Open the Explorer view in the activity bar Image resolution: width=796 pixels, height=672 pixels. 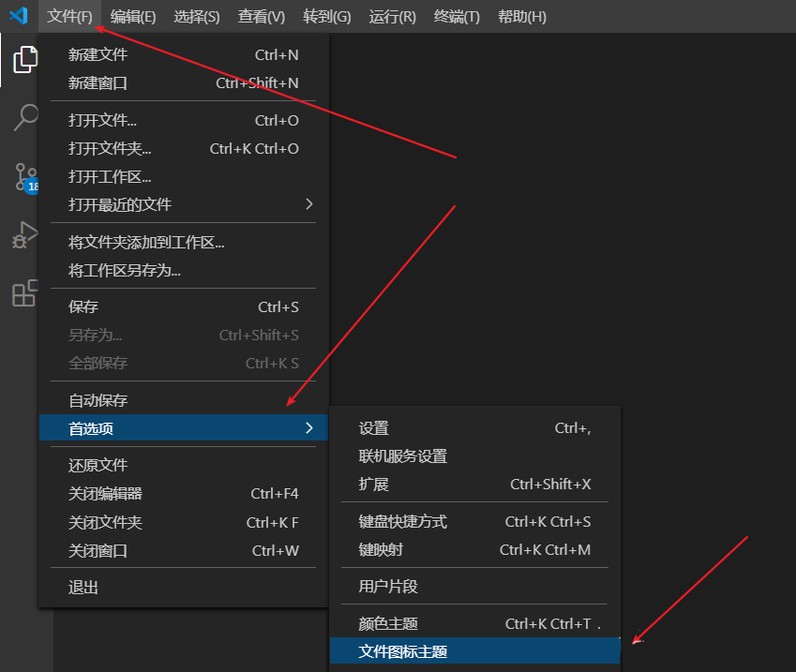tap(25, 59)
